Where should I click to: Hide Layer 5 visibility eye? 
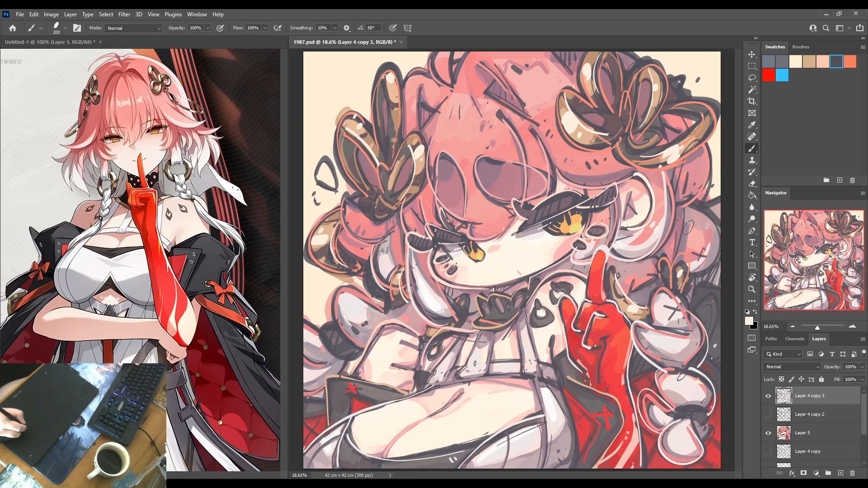[x=768, y=433]
